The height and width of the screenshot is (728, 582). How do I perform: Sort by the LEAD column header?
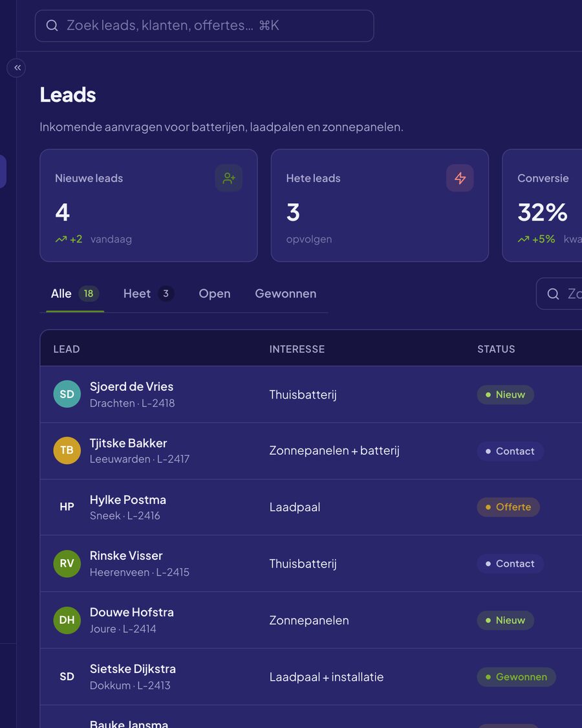67,349
